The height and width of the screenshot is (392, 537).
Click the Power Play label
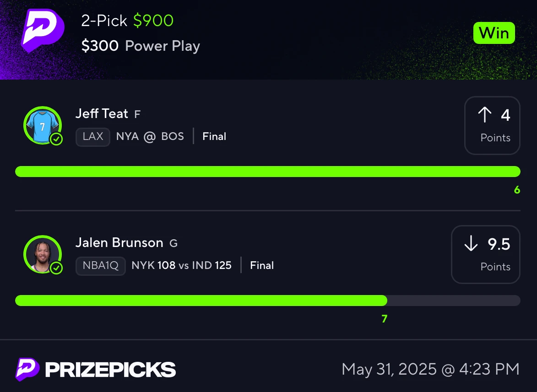163,46
